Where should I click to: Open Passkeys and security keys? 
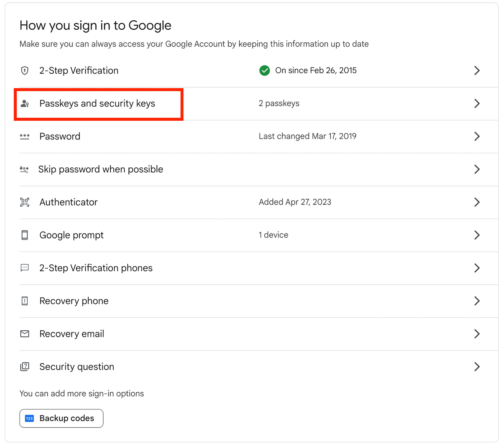point(97,104)
